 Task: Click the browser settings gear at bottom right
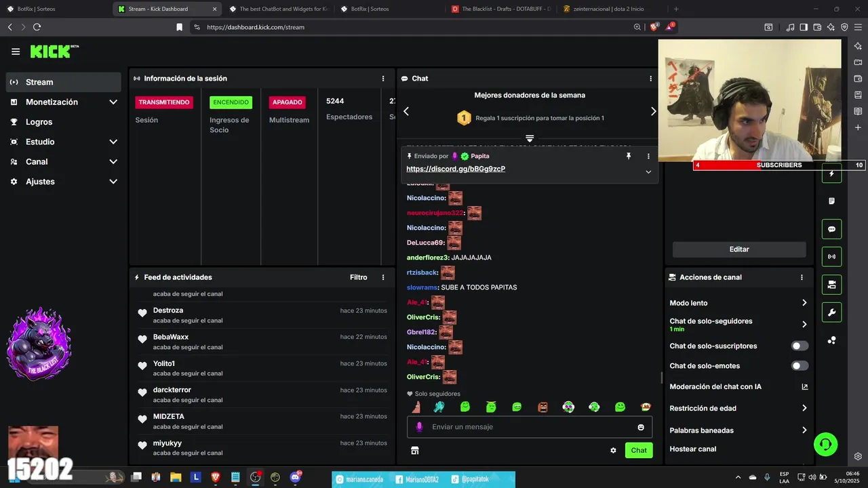pos(858,456)
